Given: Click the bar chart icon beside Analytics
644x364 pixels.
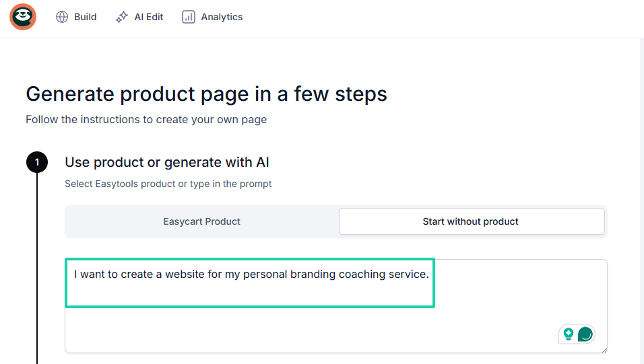Looking at the screenshot, I should [189, 17].
